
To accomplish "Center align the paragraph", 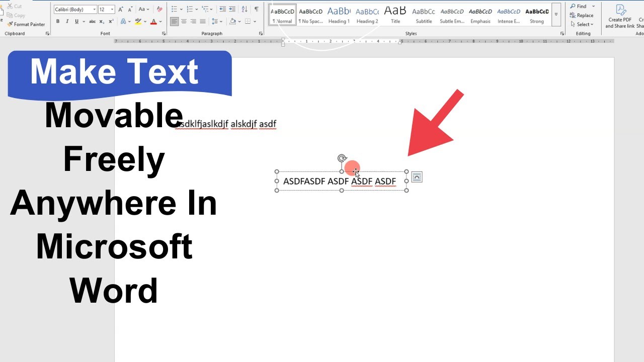I will (x=184, y=21).
